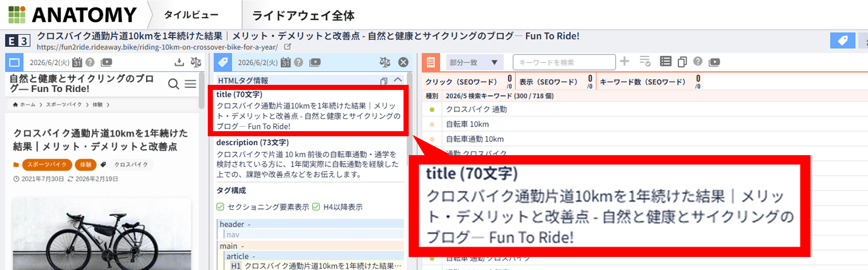Select the article row in tag structure
The height and width of the screenshot is (270, 868).
[x=313, y=256]
